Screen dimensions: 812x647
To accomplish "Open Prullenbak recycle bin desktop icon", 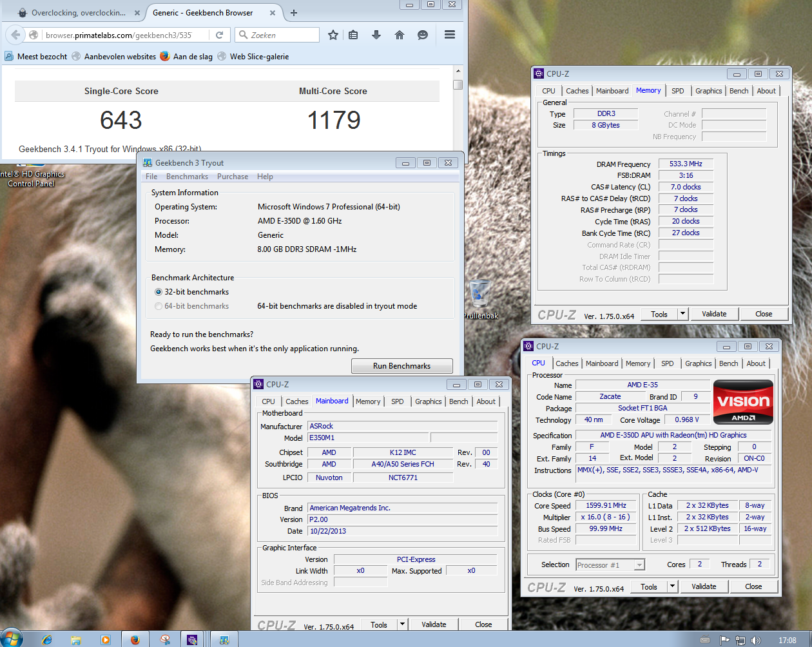I will point(480,299).
